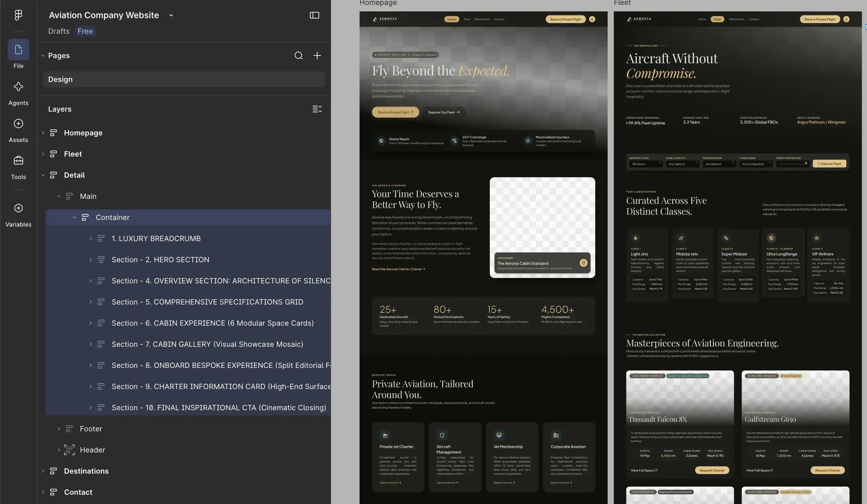Search pages with the magnifier icon
The image size is (867, 504).
tap(298, 56)
